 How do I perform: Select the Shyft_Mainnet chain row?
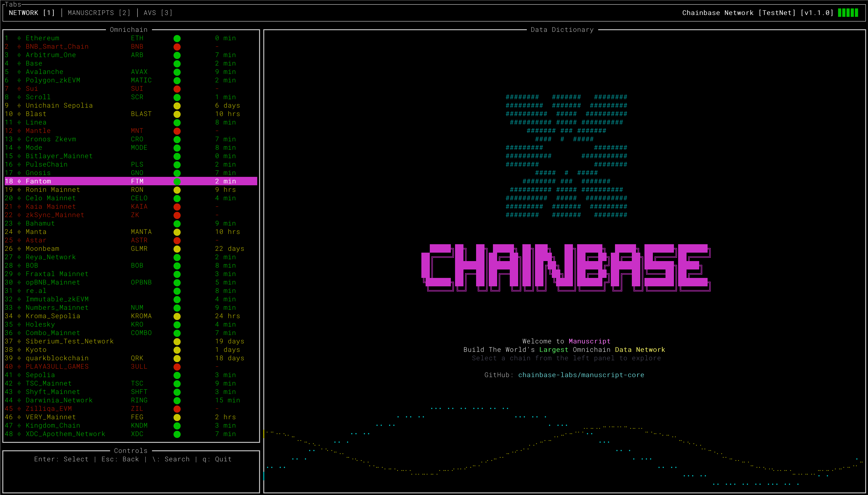coord(131,392)
